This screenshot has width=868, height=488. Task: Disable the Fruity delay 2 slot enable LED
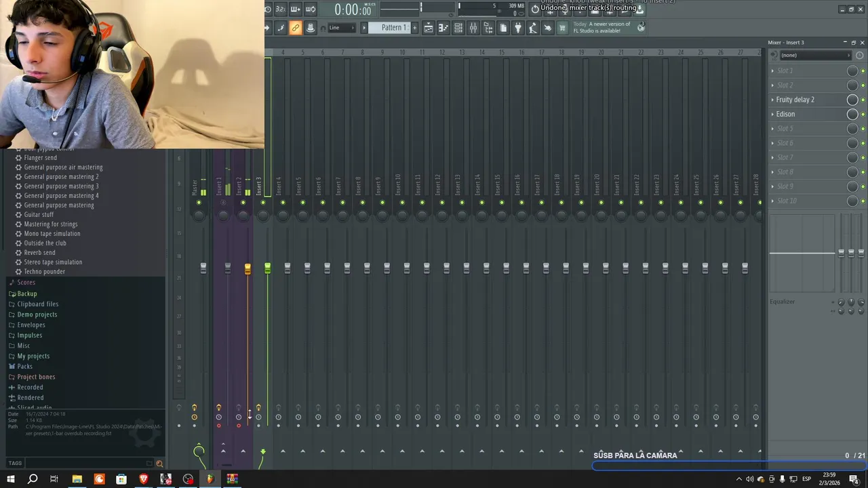[x=863, y=100]
